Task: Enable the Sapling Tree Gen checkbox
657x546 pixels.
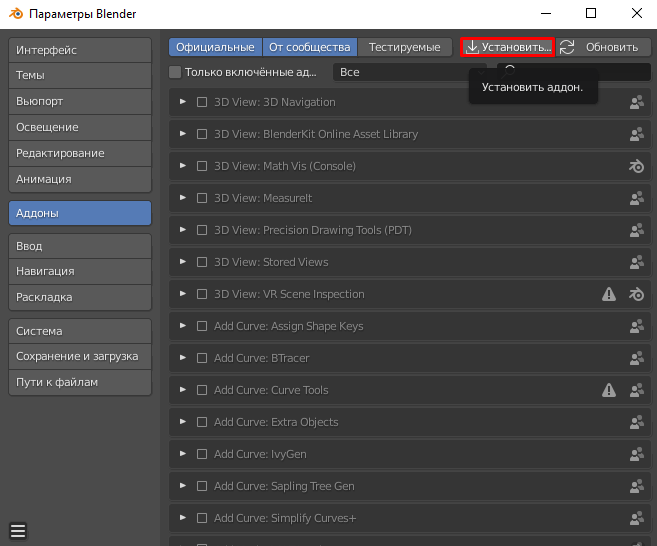Action: 202,486
